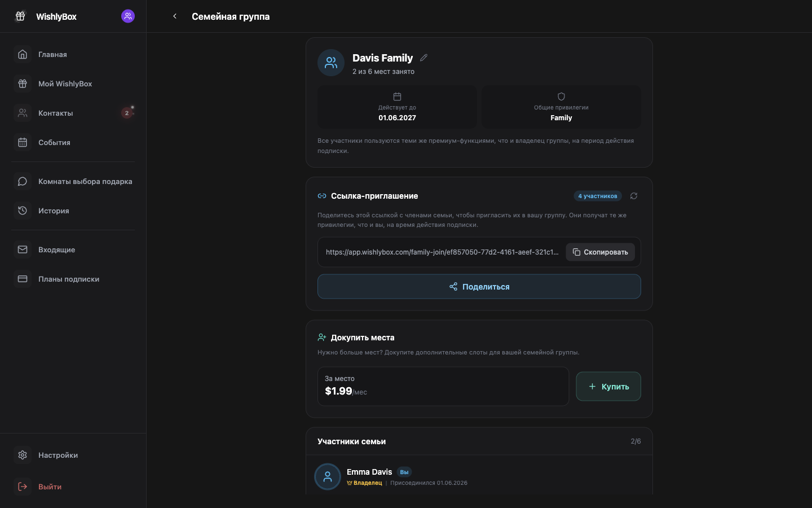Click the WishlyBox gift logo icon
Image resolution: width=812 pixels, height=508 pixels.
tap(20, 16)
